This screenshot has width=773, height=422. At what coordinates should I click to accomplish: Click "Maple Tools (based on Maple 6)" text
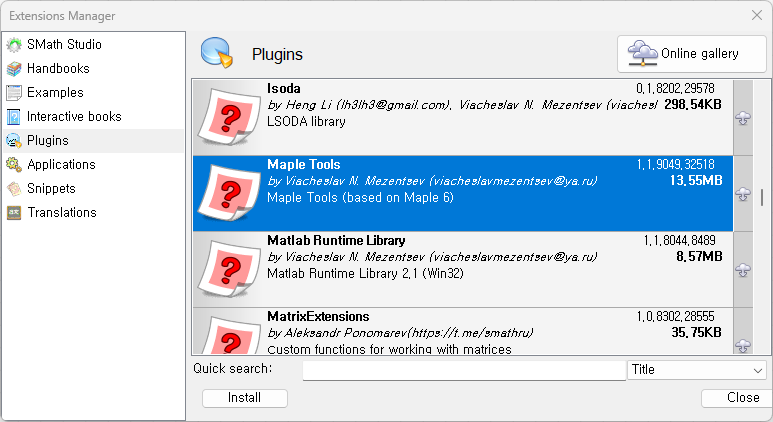(360, 198)
